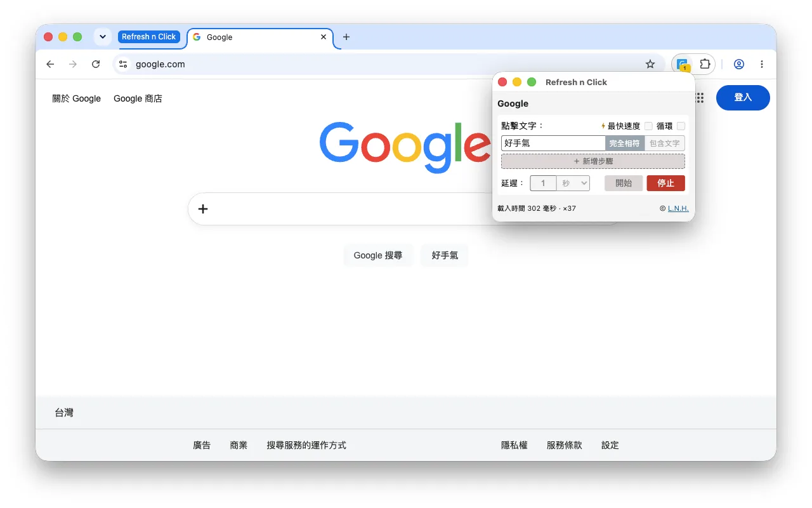
Task: Open the Chrome profile icon
Action: pos(739,64)
